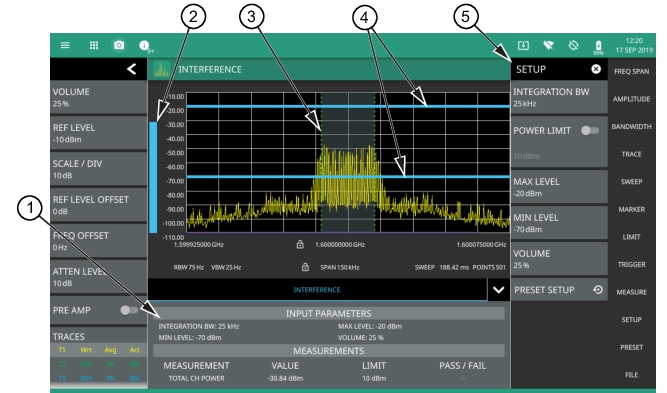
Task: Take a screenshot with camera icon
Action: pos(119,45)
